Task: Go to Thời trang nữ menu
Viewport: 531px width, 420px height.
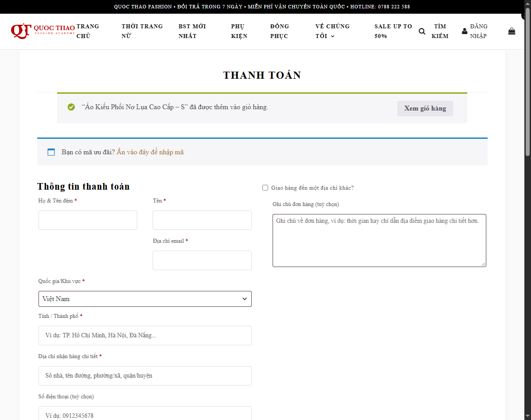Action: point(142,31)
